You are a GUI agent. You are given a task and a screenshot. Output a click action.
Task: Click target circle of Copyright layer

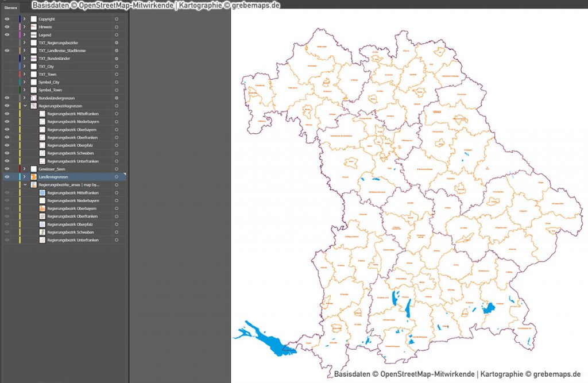(117, 19)
